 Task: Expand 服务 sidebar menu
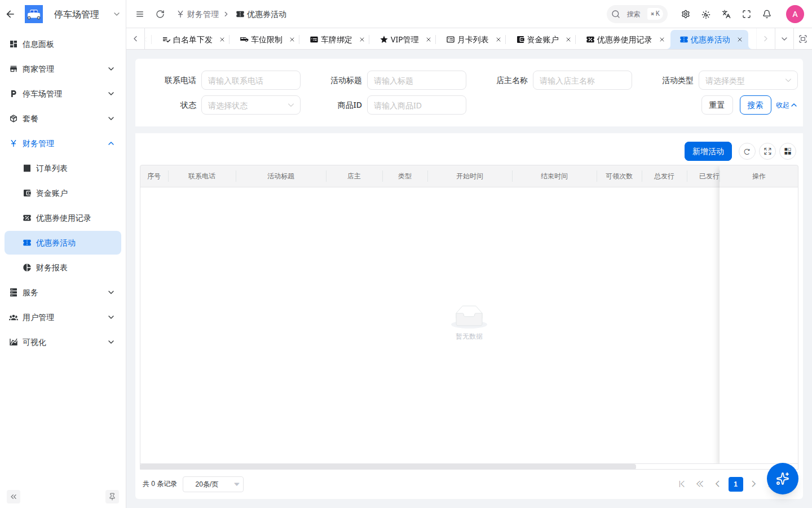(63, 292)
